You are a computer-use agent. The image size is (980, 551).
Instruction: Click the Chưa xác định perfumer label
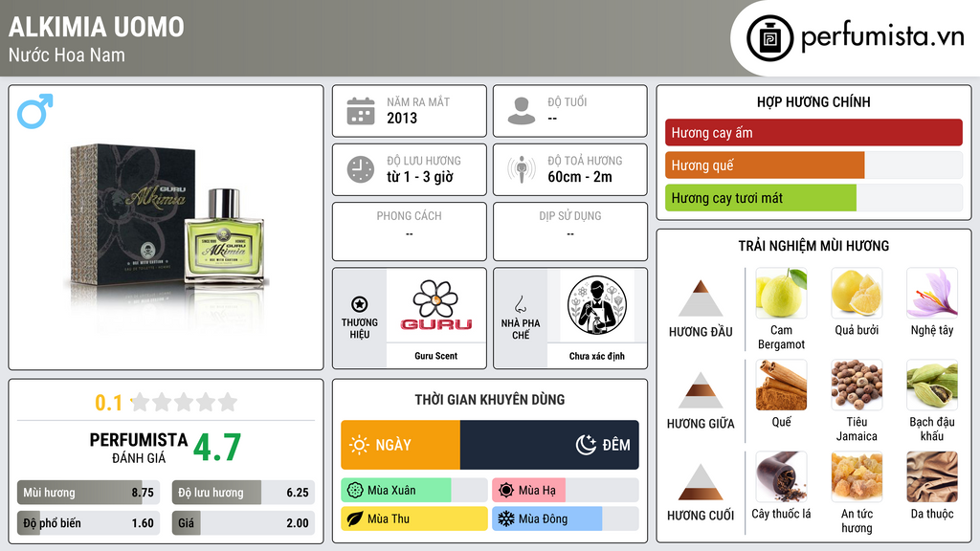pyautogui.click(x=597, y=356)
